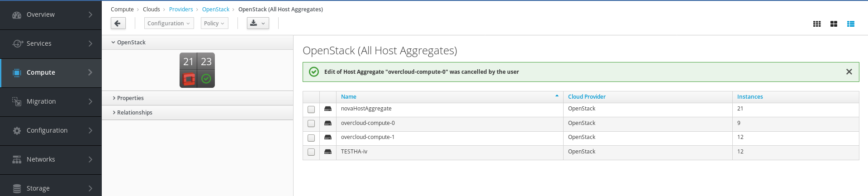Click the overcloud-compute-0 row icon

click(328, 123)
